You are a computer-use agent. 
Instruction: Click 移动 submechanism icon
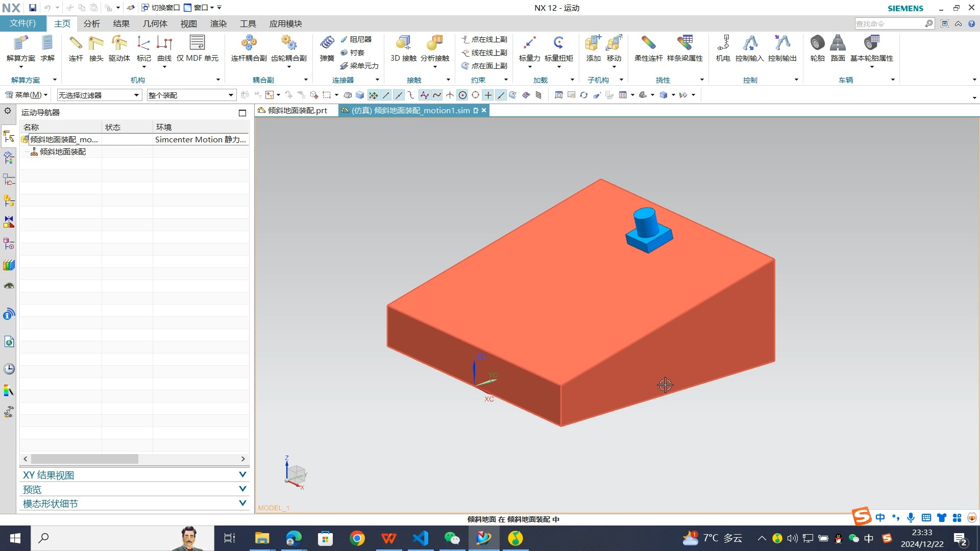tap(614, 48)
